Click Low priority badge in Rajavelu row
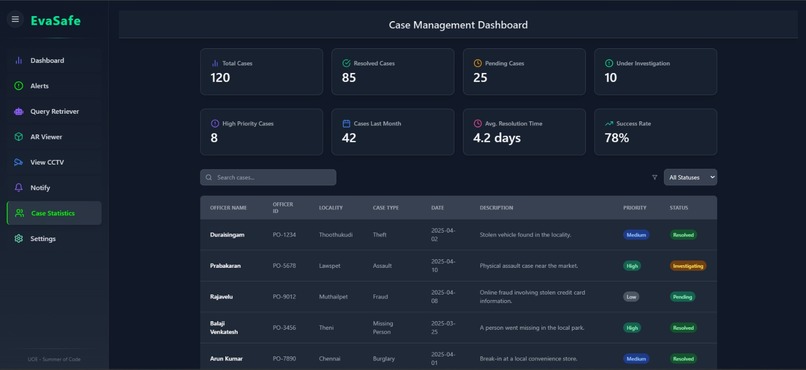 [x=631, y=297]
